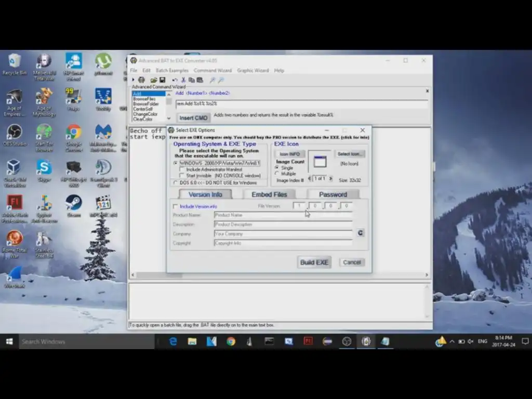
Task: Click the next image index arrow
Action: point(330,179)
